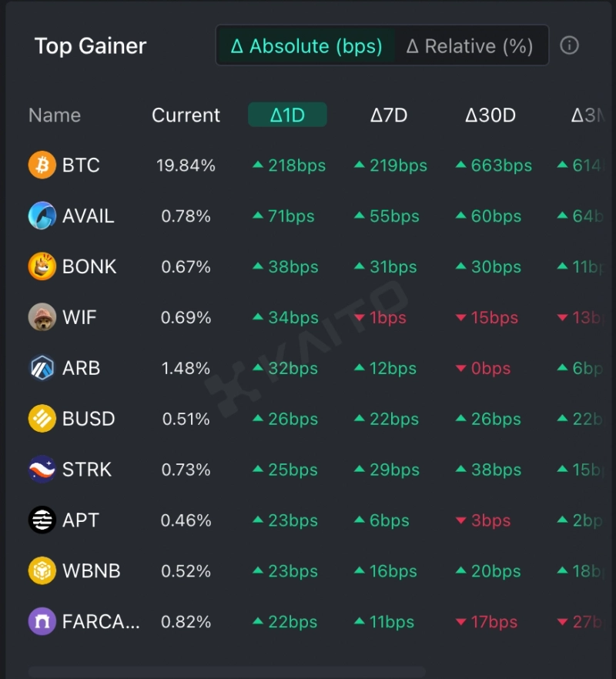Click the WBNB token icon
This screenshot has width=616, height=679.
(42, 571)
